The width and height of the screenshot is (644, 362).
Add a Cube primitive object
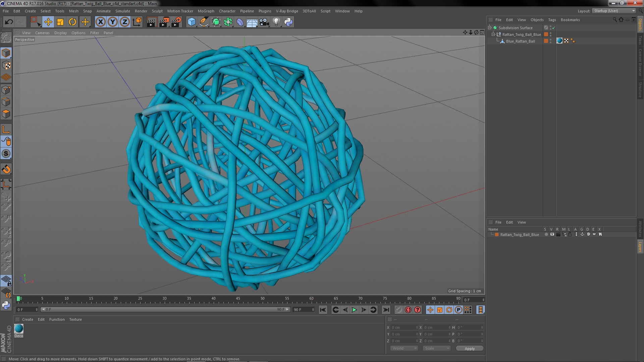[192, 22]
